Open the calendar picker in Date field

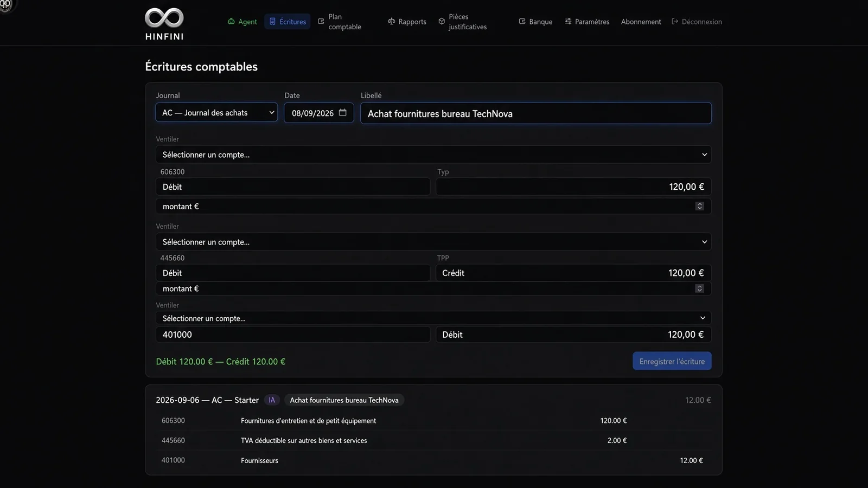point(342,113)
